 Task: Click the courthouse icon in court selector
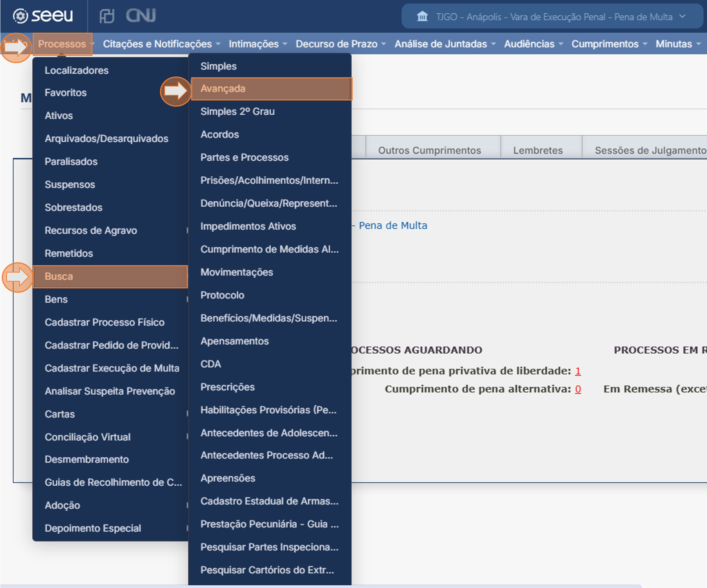point(422,17)
